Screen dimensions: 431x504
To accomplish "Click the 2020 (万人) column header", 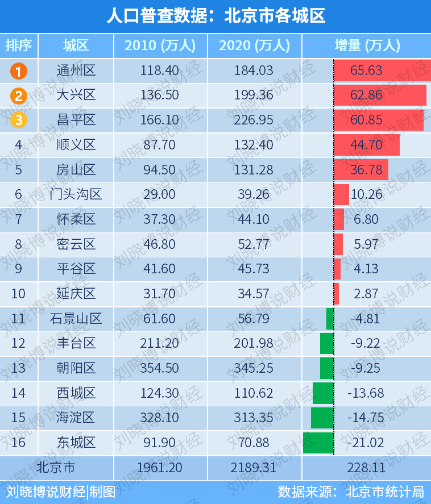I will 255,45.
